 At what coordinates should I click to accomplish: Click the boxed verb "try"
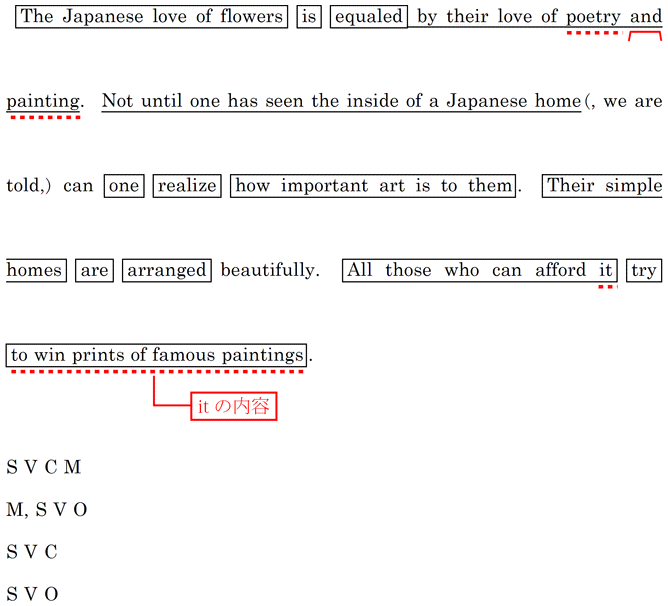643,271
